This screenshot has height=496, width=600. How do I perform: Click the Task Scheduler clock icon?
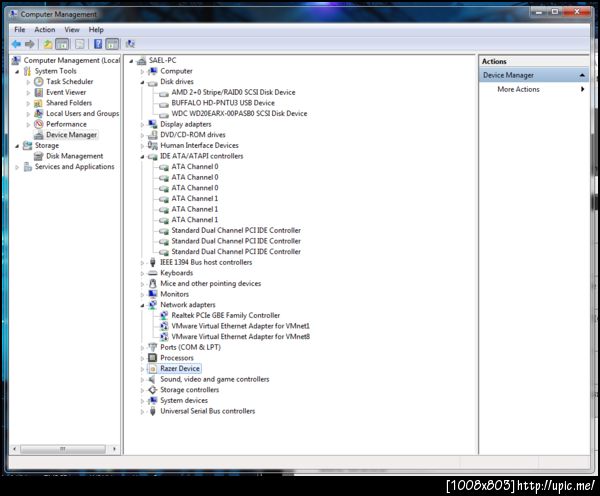[x=39, y=82]
